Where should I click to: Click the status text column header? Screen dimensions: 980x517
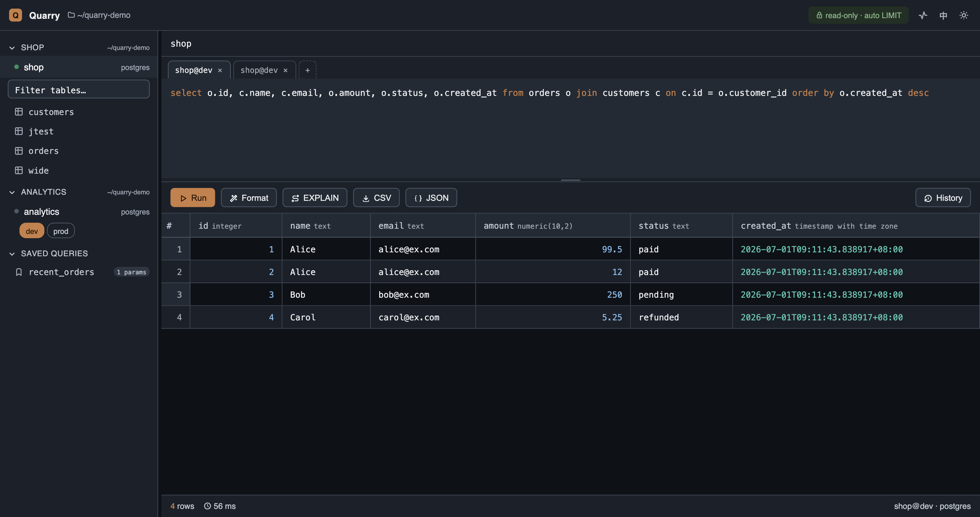coord(681,226)
